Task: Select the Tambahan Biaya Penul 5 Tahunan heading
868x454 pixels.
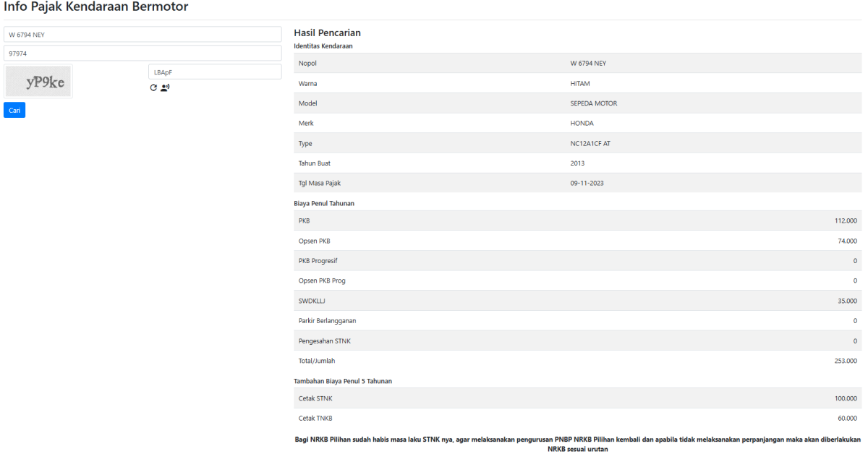Action: click(343, 380)
